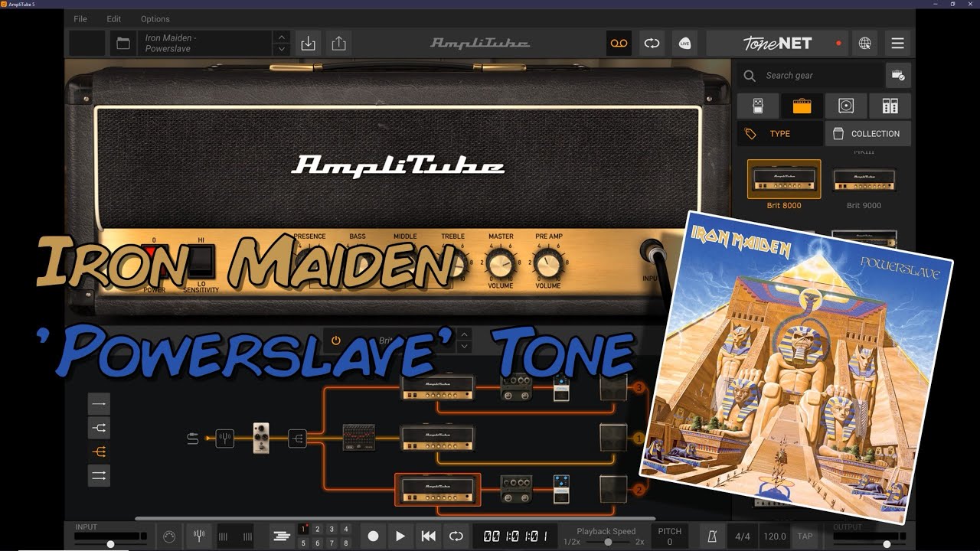The height and width of the screenshot is (551, 980).
Task: Select the serial routing icon
Action: [x=99, y=404]
